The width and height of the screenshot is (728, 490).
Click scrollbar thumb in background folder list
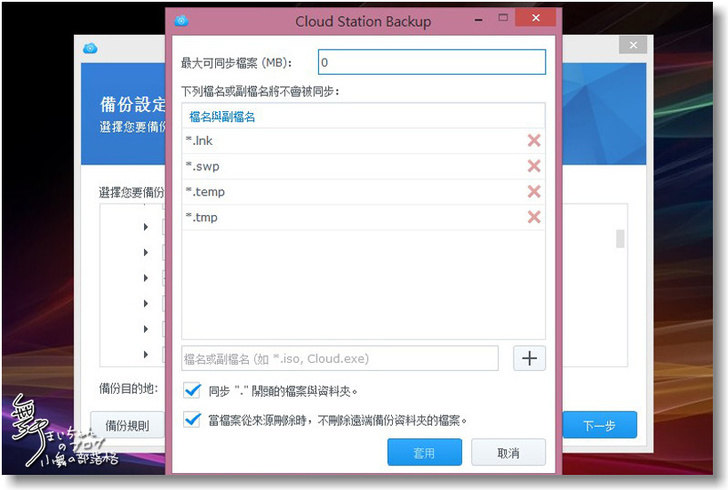tap(620, 239)
